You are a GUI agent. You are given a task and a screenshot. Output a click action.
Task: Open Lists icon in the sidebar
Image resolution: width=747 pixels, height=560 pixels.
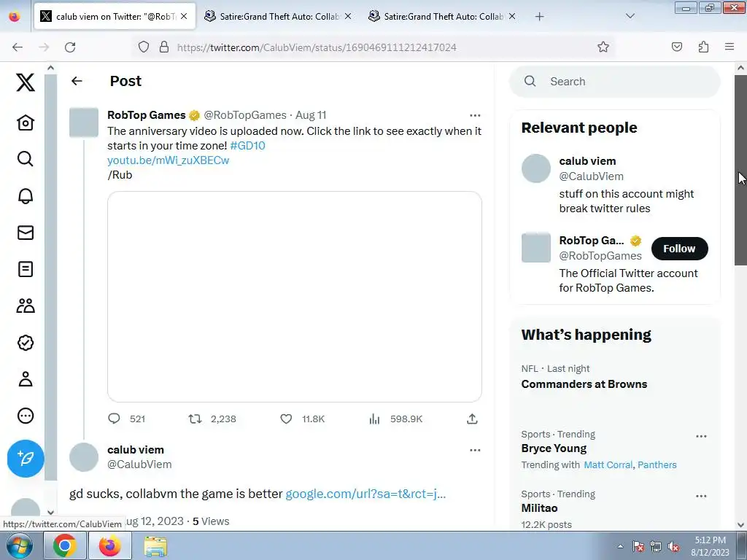click(26, 269)
